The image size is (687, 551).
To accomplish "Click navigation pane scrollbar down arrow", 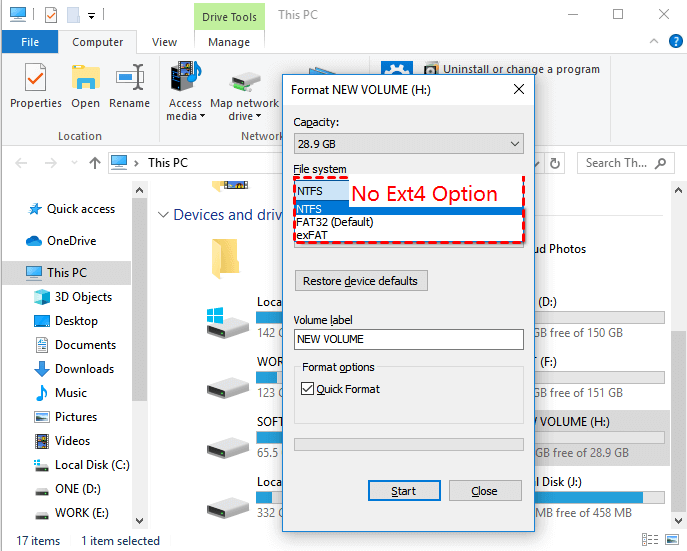I will (139, 521).
